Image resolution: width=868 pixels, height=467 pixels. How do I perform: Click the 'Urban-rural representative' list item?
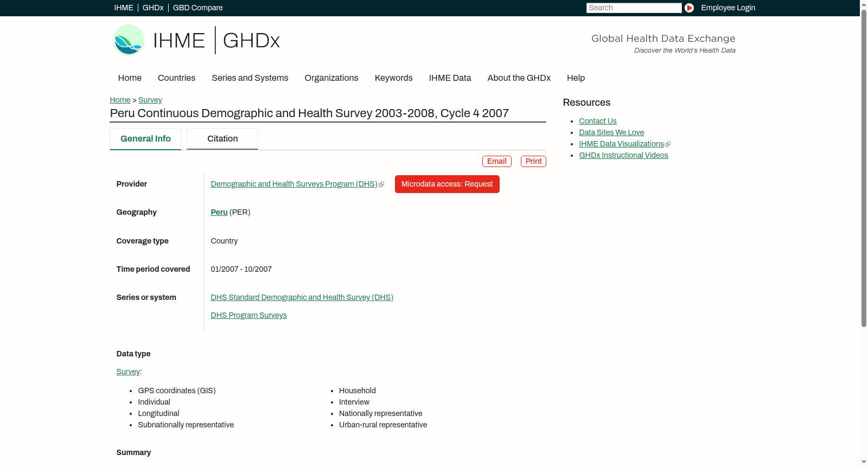[x=383, y=425]
